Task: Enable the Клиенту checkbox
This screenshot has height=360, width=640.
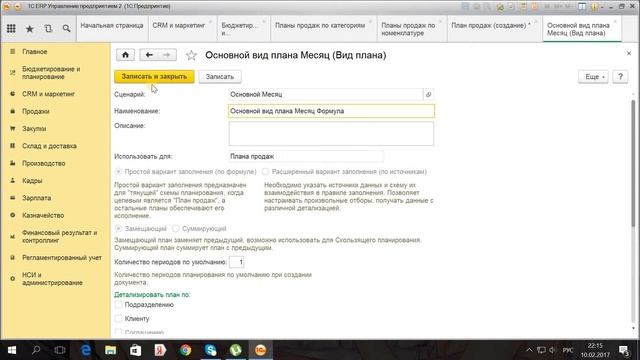Action: (x=118, y=319)
